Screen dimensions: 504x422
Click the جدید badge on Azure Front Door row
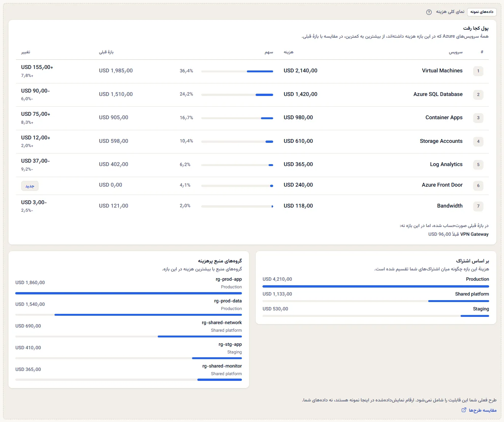pyautogui.click(x=30, y=186)
